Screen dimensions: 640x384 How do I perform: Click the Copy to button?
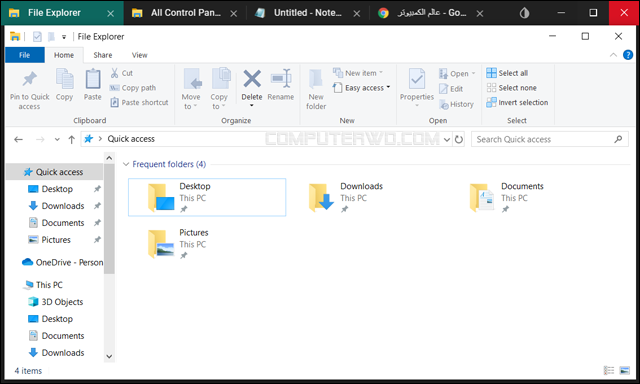(x=219, y=89)
